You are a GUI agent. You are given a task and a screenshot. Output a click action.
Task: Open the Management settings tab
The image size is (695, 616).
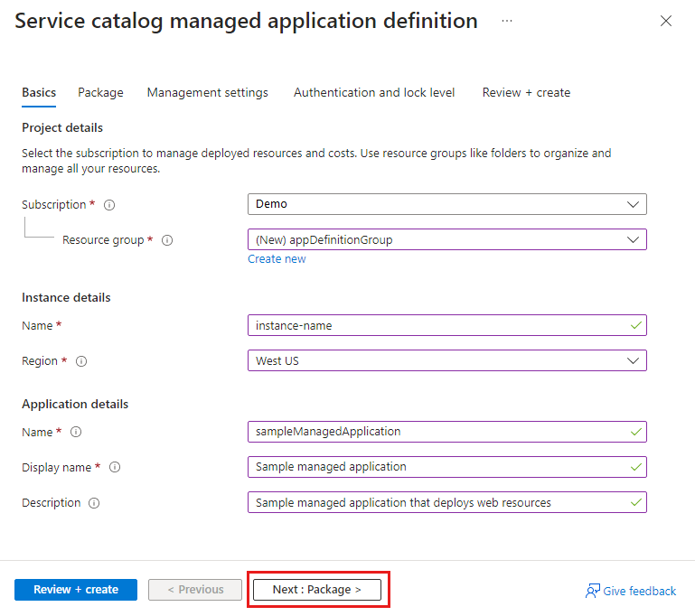[x=207, y=92]
